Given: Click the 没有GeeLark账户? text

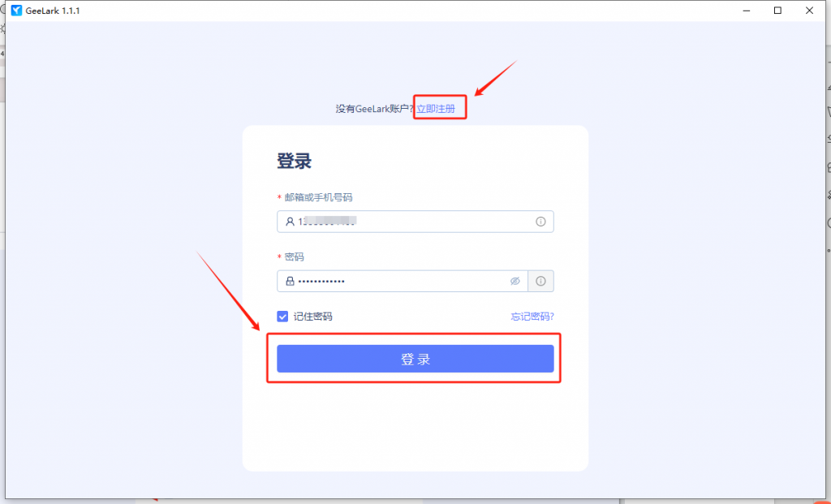Looking at the screenshot, I should coord(374,109).
